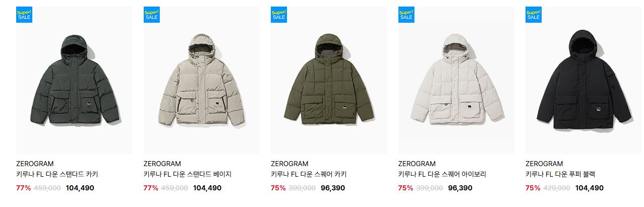Click the 96,390 price of ivory square jacket
This screenshot has height=207, width=644.
460,188
